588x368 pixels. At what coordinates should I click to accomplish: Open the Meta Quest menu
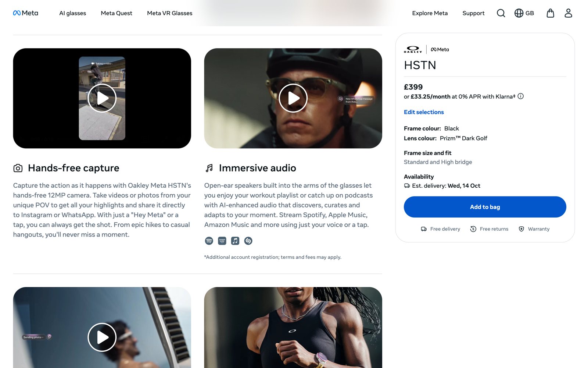click(116, 13)
